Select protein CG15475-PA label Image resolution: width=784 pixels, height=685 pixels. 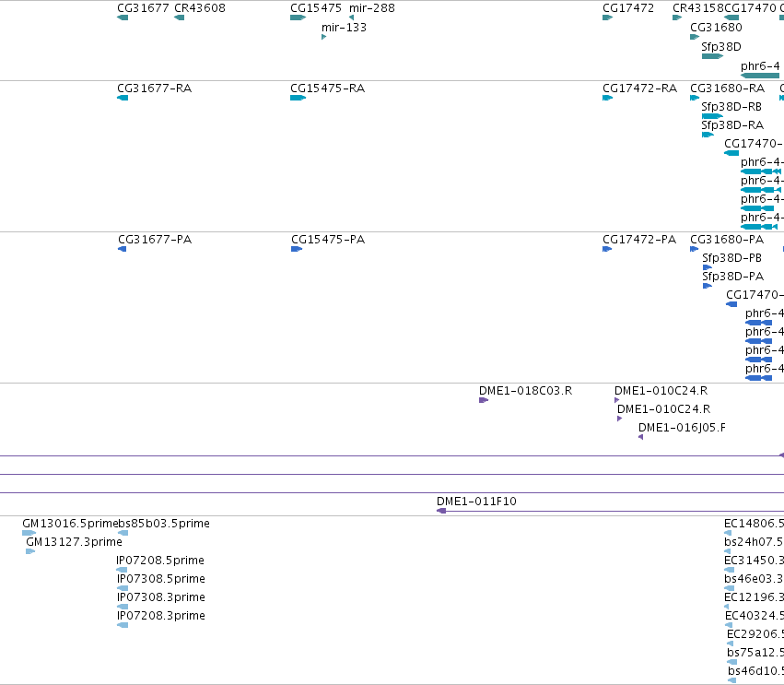328,240
